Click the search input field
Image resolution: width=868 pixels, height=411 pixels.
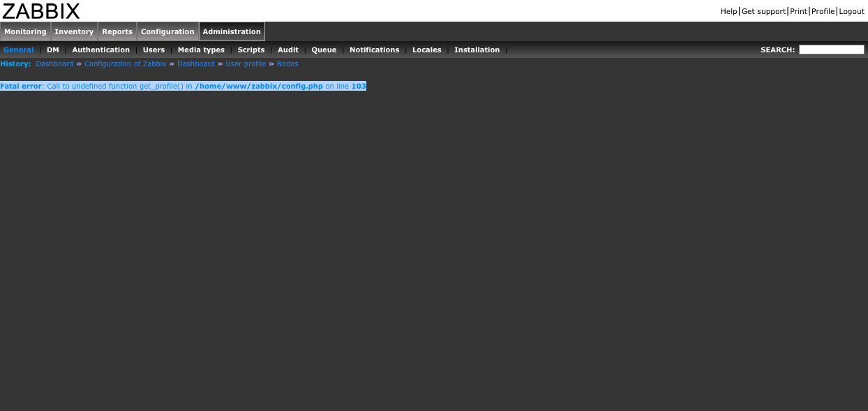(831, 50)
